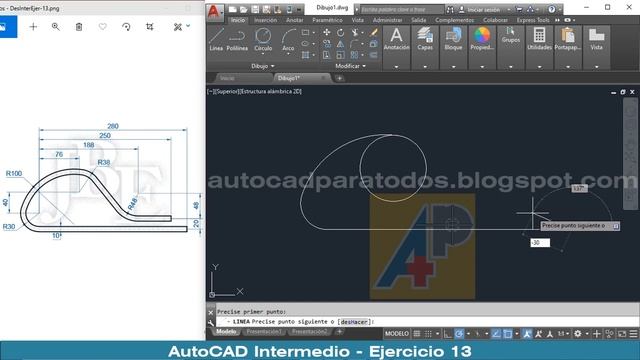Open the Grupos panel
The width and height of the screenshot is (640, 360).
click(511, 35)
